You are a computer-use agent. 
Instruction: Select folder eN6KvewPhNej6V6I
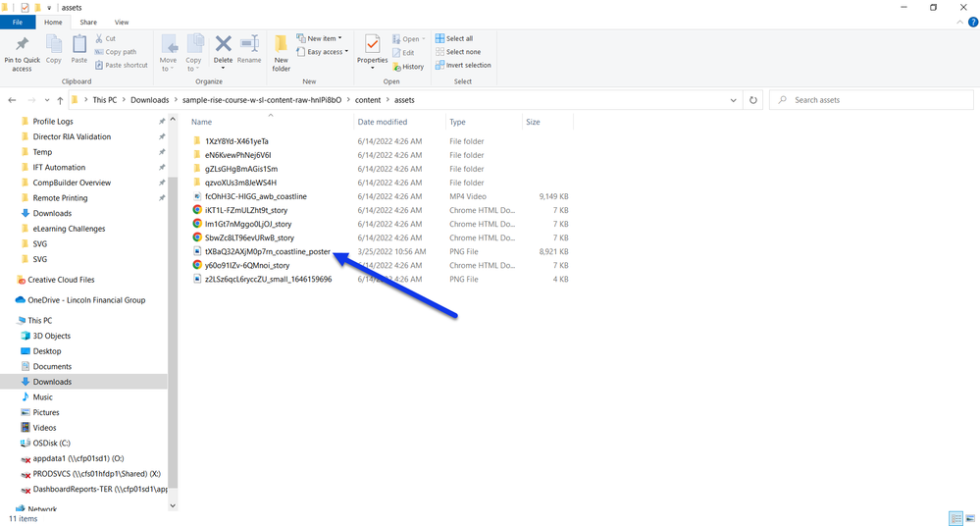[x=237, y=155]
